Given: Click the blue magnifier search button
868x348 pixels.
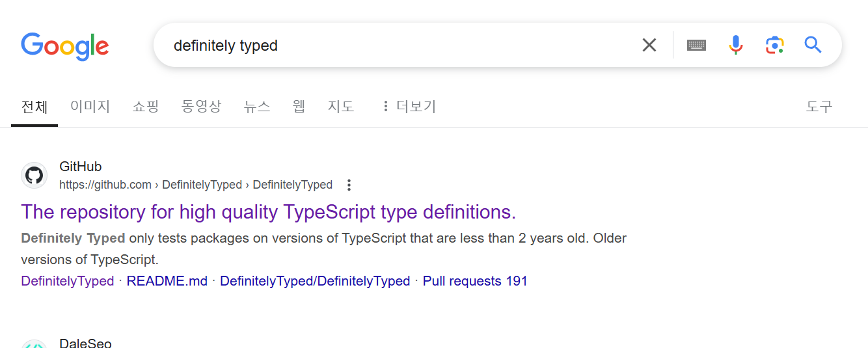Looking at the screenshot, I should tap(813, 45).
